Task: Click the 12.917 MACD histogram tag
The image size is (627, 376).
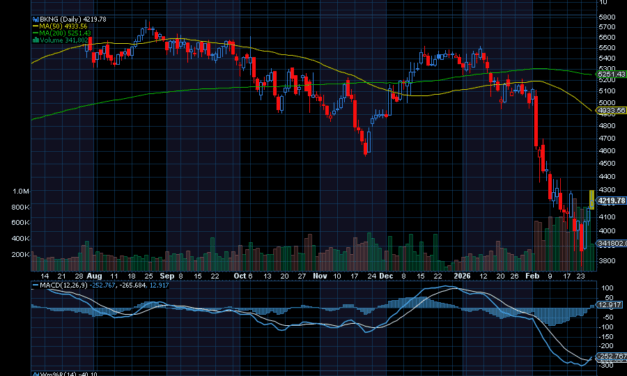Action: pyautogui.click(x=609, y=305)
